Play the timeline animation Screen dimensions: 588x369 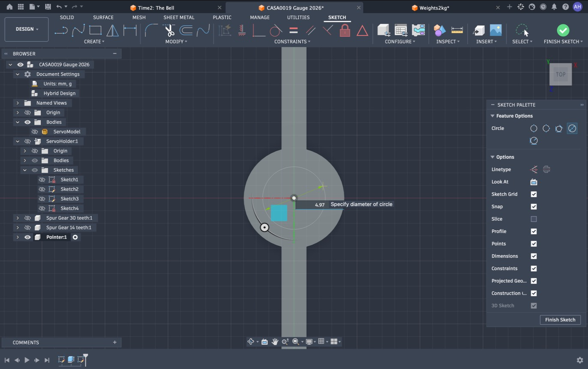pos(27,360)
